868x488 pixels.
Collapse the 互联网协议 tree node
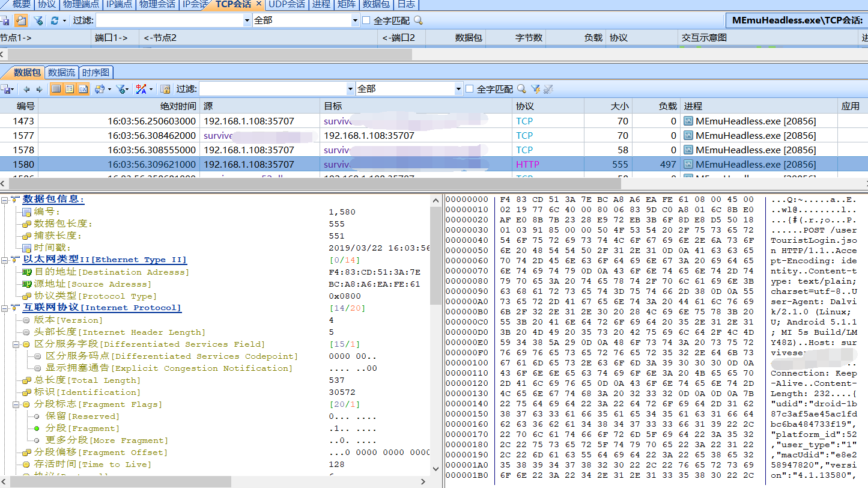coord(4,308)
